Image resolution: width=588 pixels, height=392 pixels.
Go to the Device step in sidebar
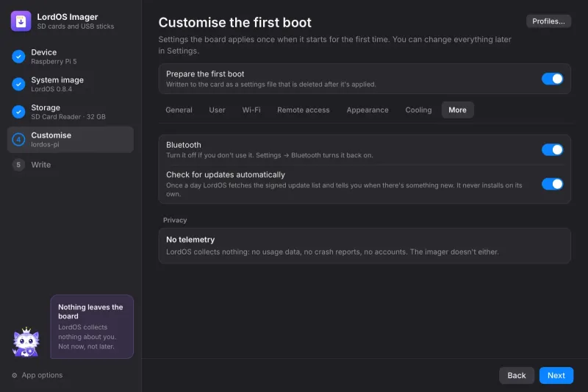click(x=71, y=57)
